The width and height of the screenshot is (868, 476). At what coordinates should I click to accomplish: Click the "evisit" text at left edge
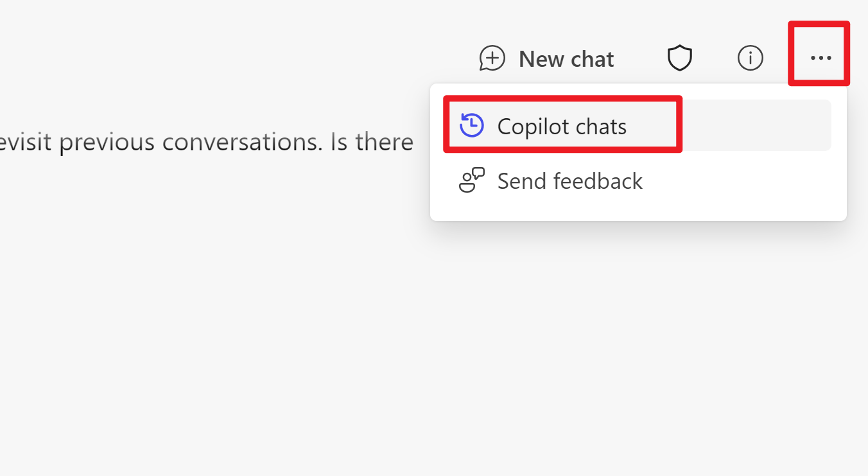click(26, 142)
